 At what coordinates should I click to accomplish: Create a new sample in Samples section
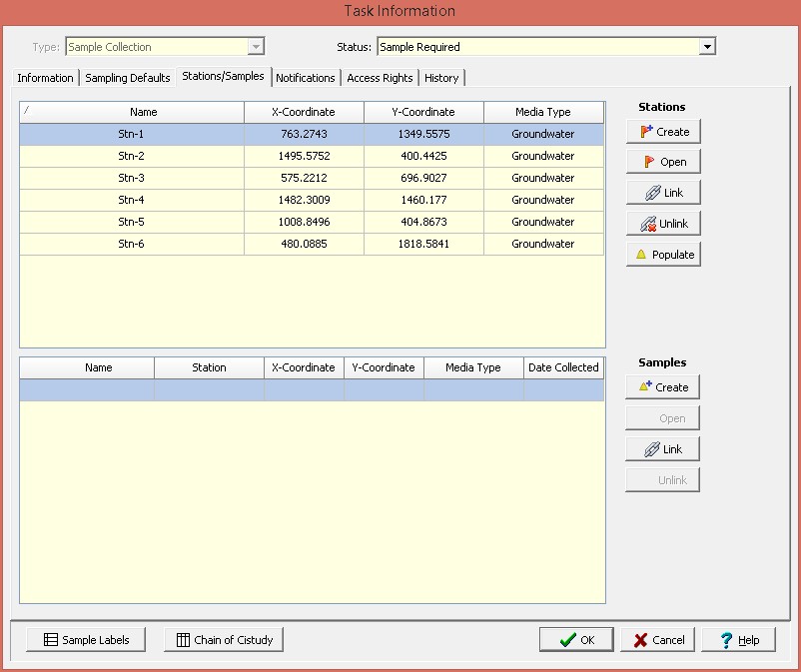point(662,387)
